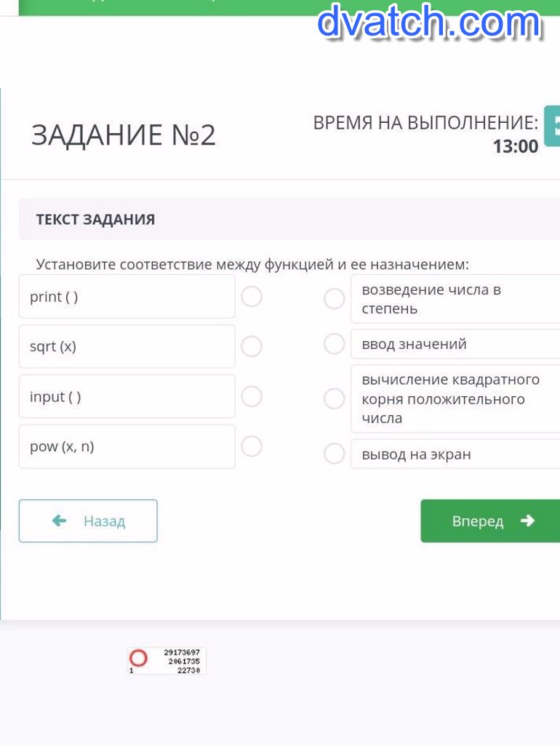
Task: Select radio button next to input ( )
Action: (x=252, y=396)
